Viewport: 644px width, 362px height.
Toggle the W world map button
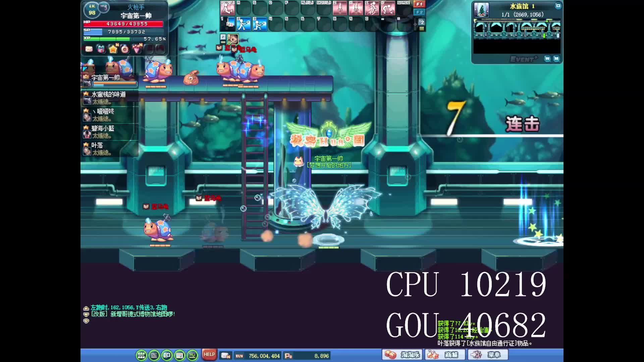(547, 59)
